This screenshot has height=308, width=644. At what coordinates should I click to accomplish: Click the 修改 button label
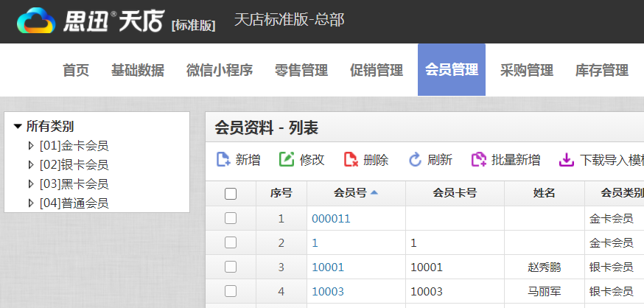point(312,159)
